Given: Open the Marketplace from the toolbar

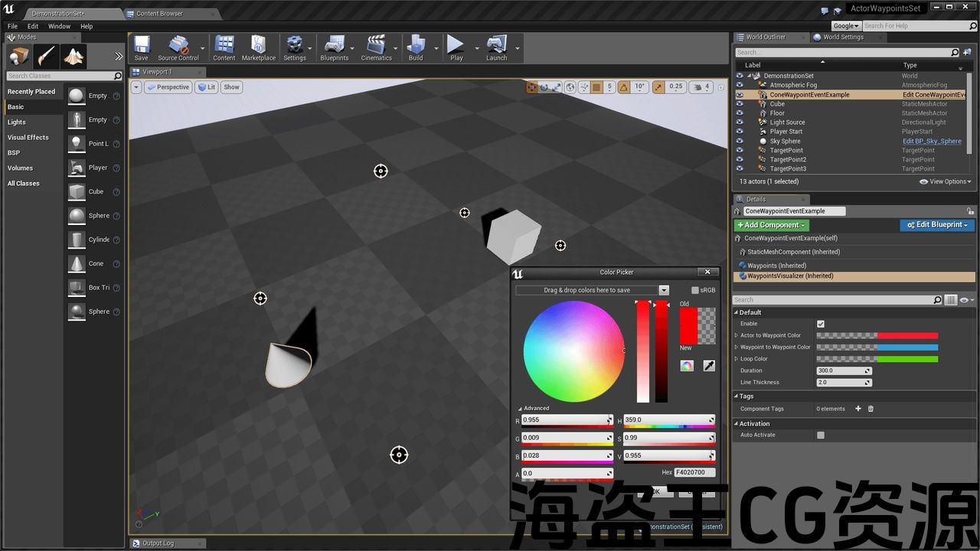Looking at the screenshot, I should [x=258, y=47].
